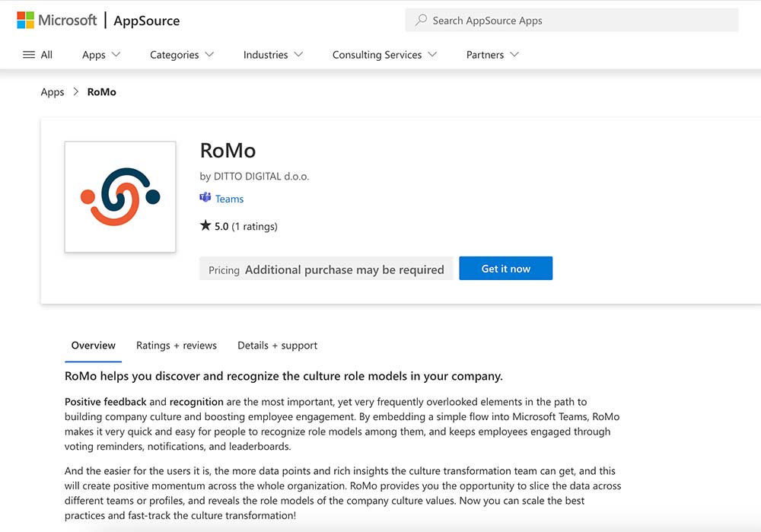The height and width of the screenshot is (532, 761).
Task: Click the publisher text DITTO DIGITAL d.o.o.
Action: [261, 177]
